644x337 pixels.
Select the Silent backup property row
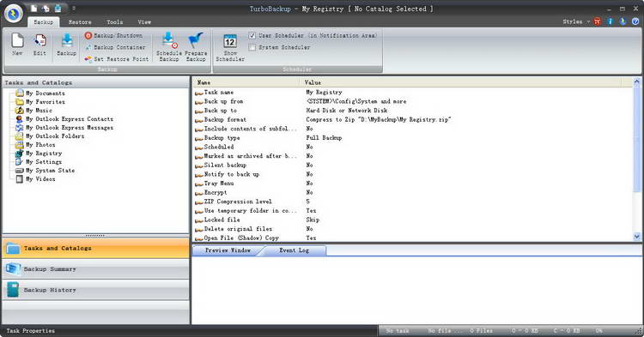[413, 165]
